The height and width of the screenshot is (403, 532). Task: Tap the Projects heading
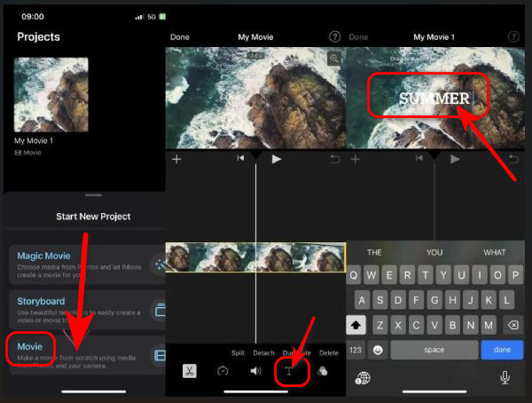[38, 36]
